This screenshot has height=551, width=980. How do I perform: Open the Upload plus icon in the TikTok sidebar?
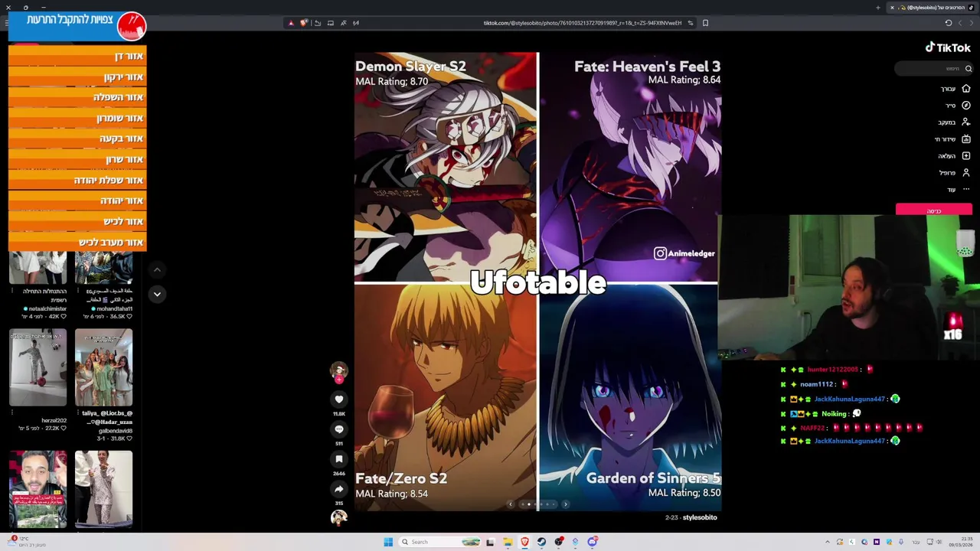pos(966,156)
